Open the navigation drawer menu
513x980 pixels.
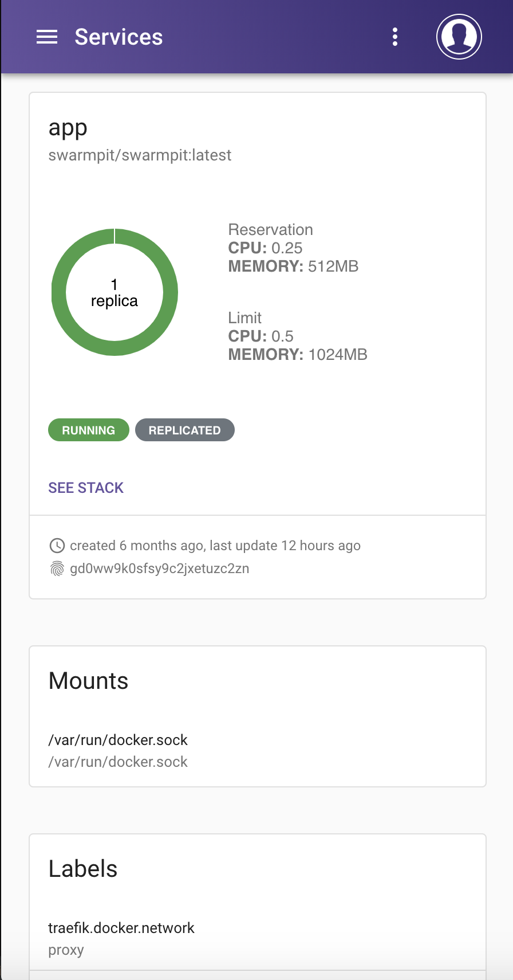(46, 37)
